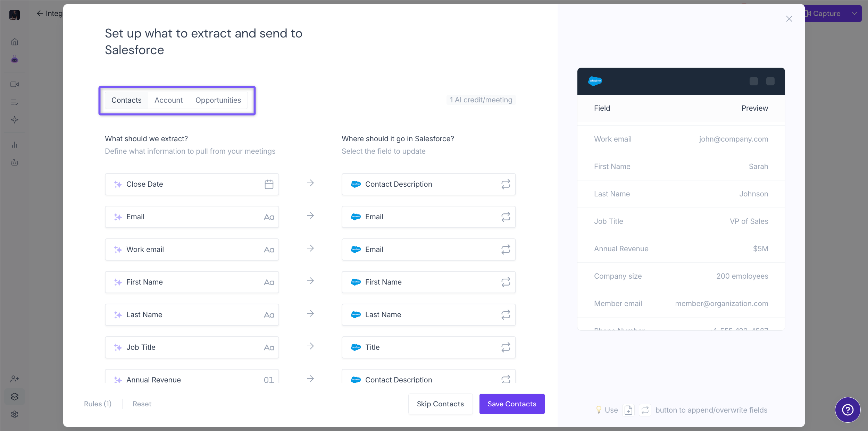Open the settings gear in sidebar
Viewport: 868px width, 431px height.
pyautogui.click(x=15, y=414)
